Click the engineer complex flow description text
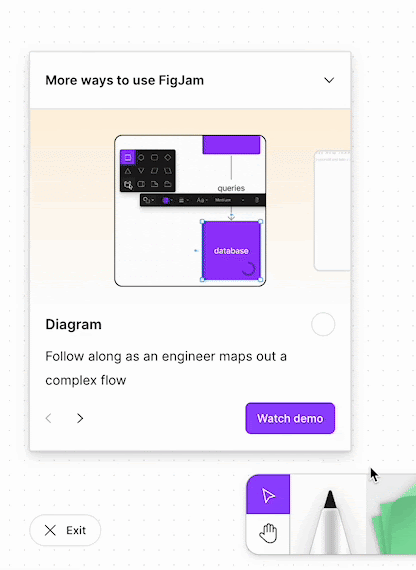This screenshot has width=416, height=570. (166, 368)
